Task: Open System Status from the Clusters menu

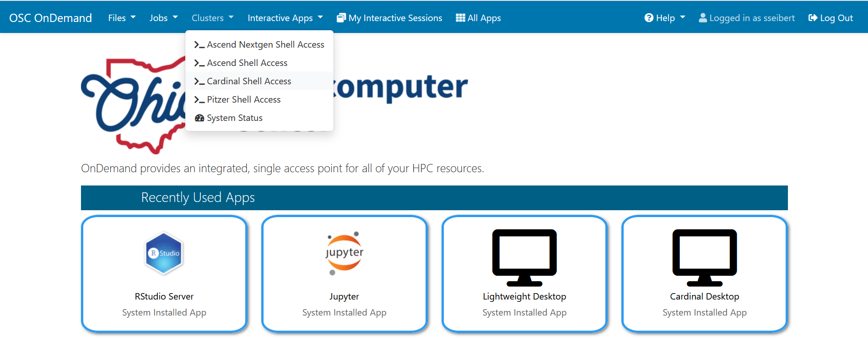Action: [259, 118]
